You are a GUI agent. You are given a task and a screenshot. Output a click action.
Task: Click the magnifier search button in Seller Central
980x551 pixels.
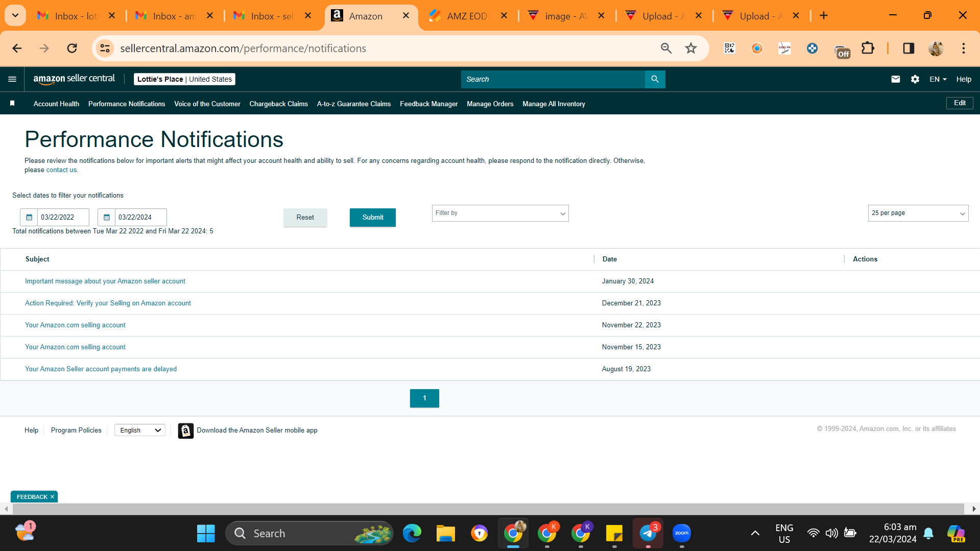[x=655, y=79]
